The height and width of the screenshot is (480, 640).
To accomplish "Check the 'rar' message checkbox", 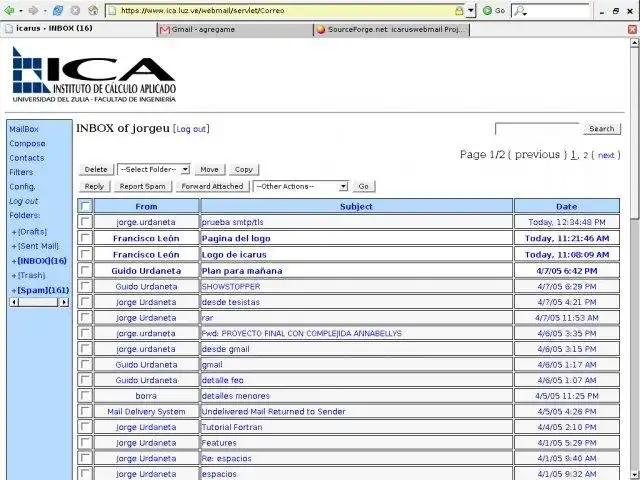I will [85, 317].
